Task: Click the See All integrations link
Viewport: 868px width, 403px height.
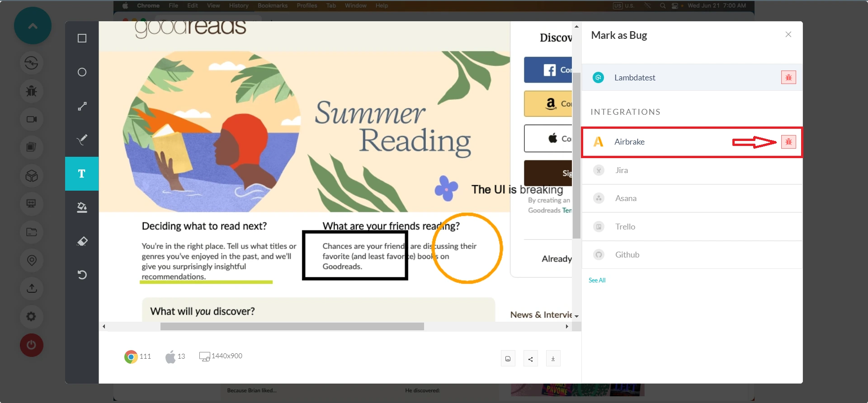Action: point(597,280)
